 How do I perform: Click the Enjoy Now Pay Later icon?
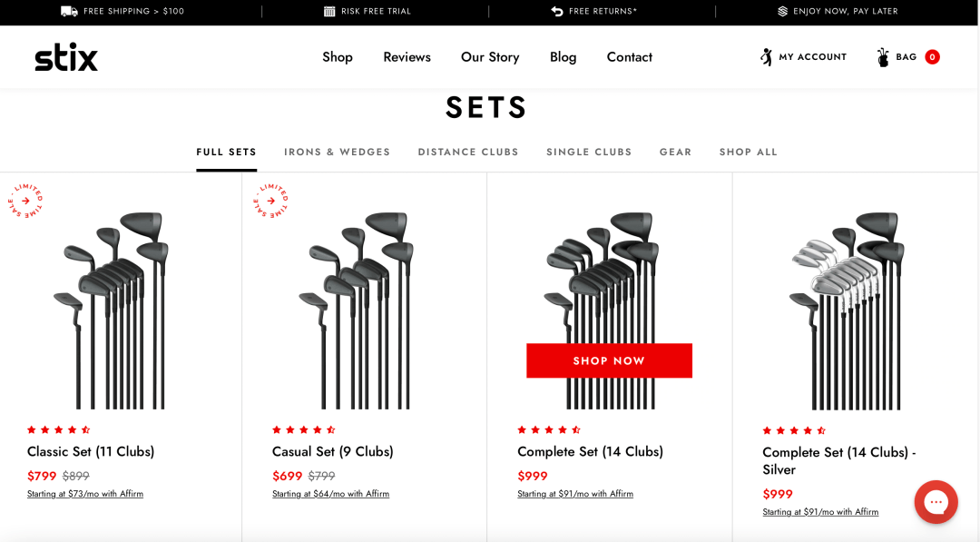point(782,11)
